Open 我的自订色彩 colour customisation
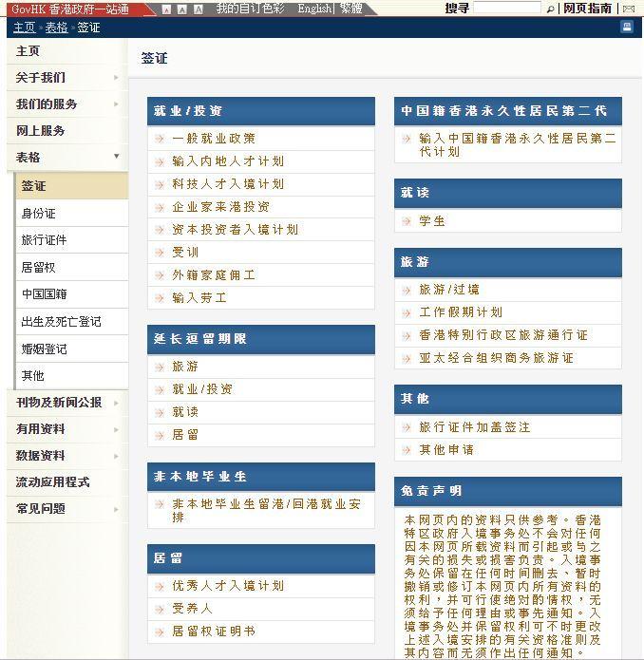The width and height of the screenshot is (644, 660). pos(250,9)
